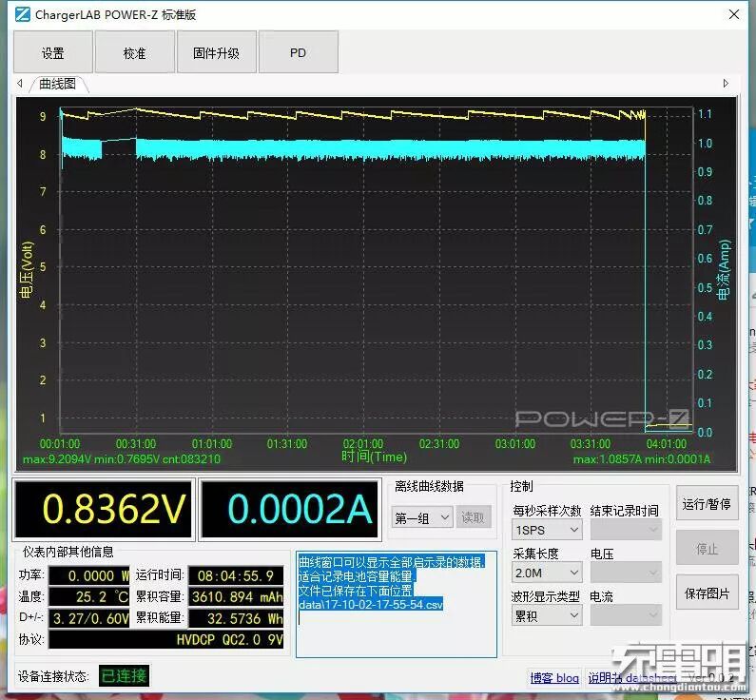Click the 0.8362V voltage readout
This screenshot has width=756, height=700.
(x=104, y=509)
